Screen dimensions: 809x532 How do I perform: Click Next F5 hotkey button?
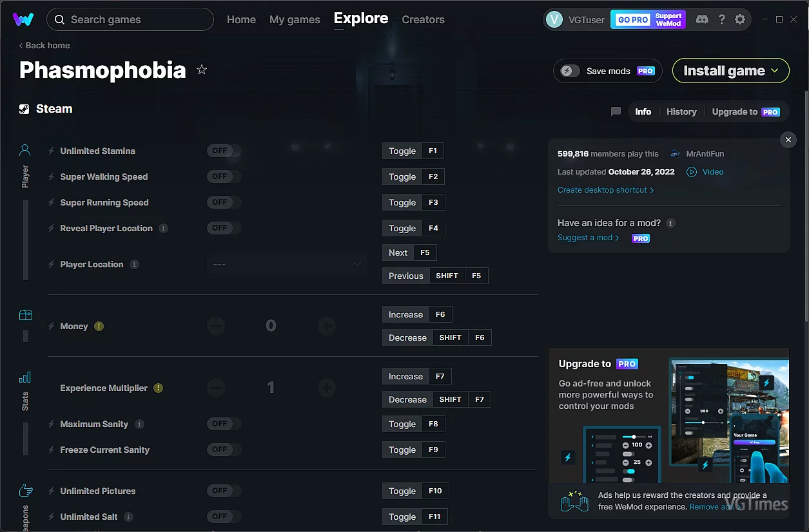[409, 252]
